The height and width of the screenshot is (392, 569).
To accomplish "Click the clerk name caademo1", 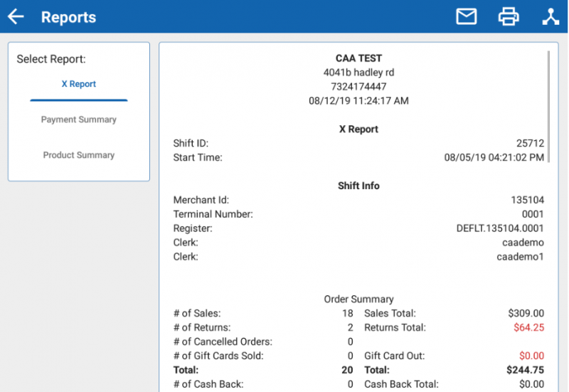I will pyautogui.click(x=520, y=257).
